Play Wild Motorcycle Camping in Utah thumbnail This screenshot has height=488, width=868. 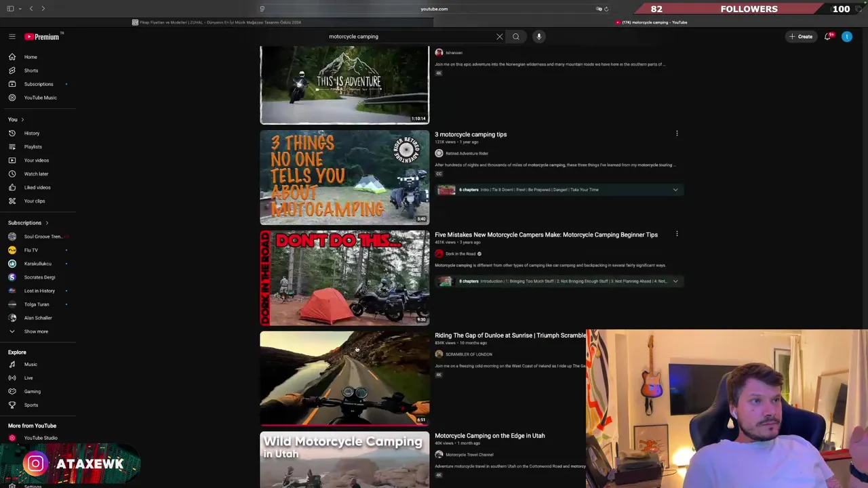[344, 460]
